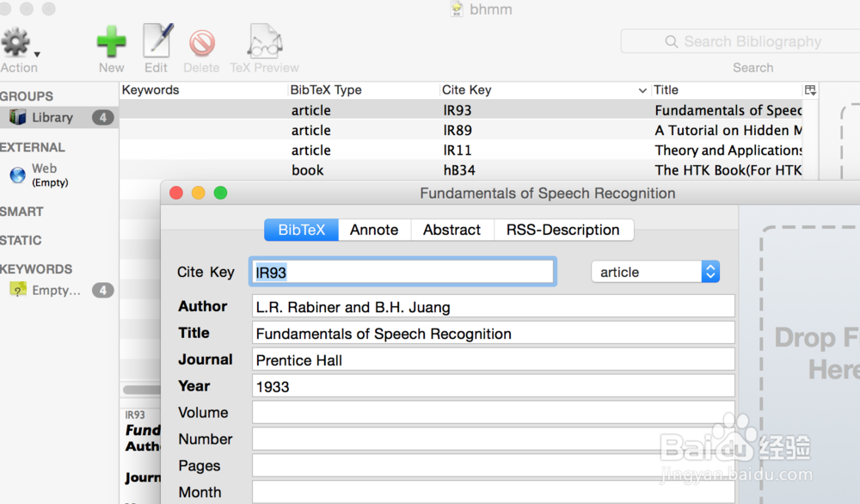This screenshot has width=860, height=504.
Task: Click the KEYWORDS groups heading
Action: [x=36, y=269]
